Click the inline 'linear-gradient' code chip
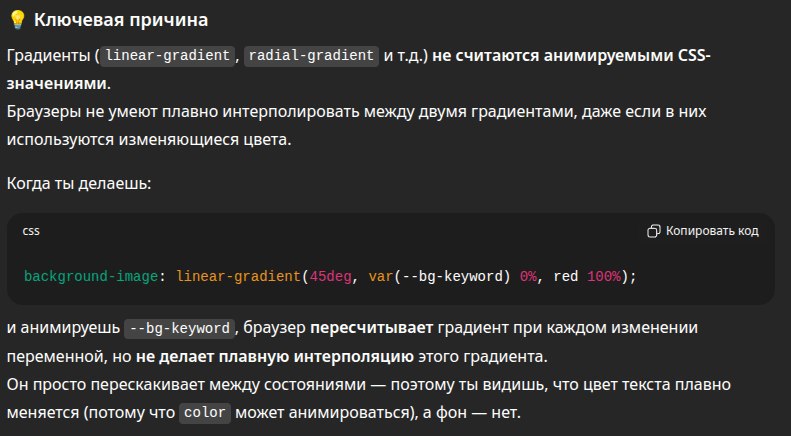Image resolution: width=791 pixels, height=436 pixels. click(168, 56)
